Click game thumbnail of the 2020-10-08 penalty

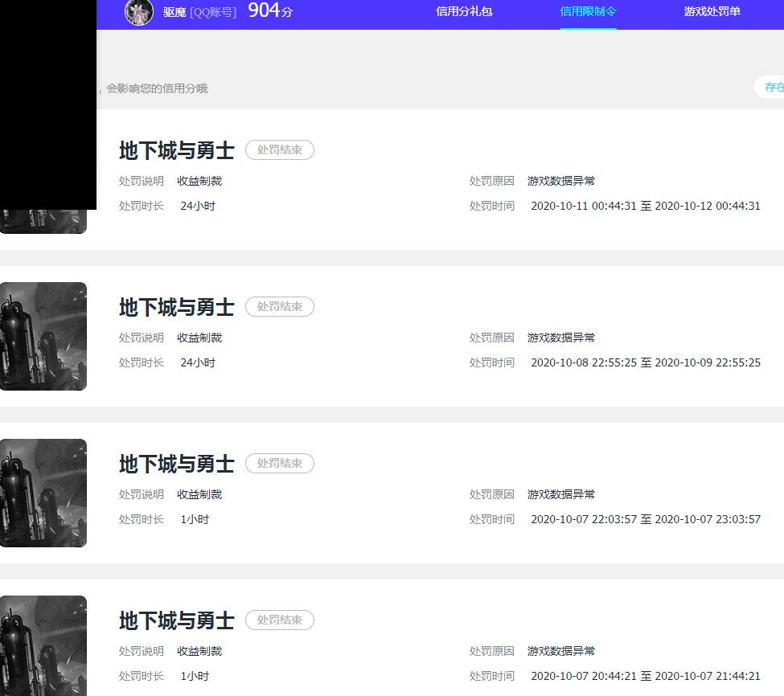(x=43, y=336)
